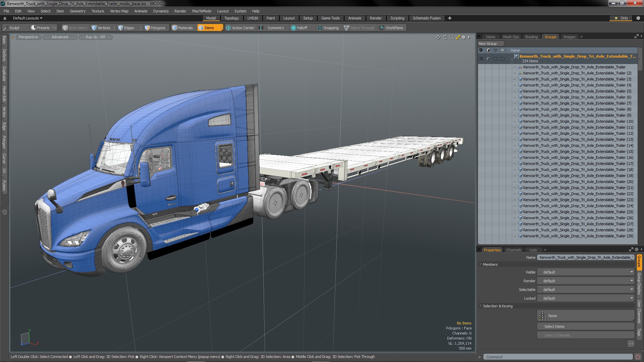
Task: Open the WorkPlane options
Action: [391, 28]
